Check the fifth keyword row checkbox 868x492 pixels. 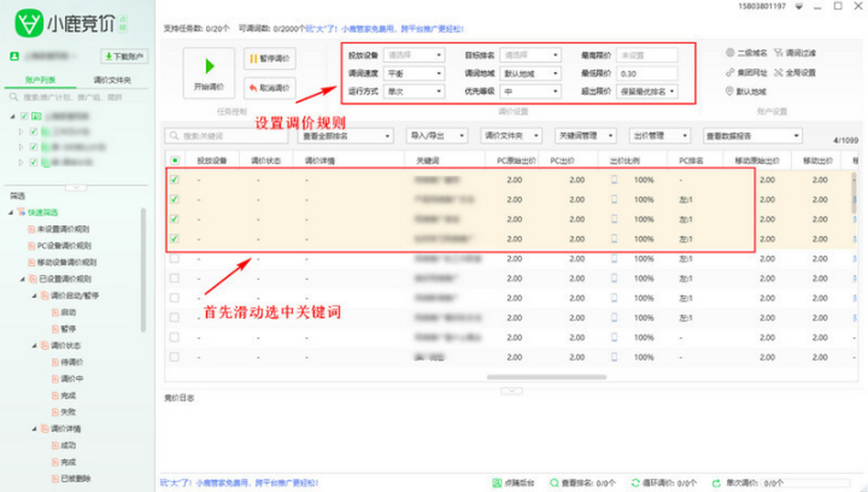174,258
